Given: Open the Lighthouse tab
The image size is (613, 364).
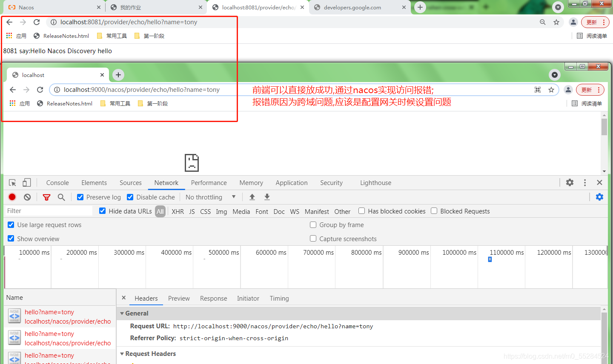Looking at the screenshot, I should pos(375,183).
